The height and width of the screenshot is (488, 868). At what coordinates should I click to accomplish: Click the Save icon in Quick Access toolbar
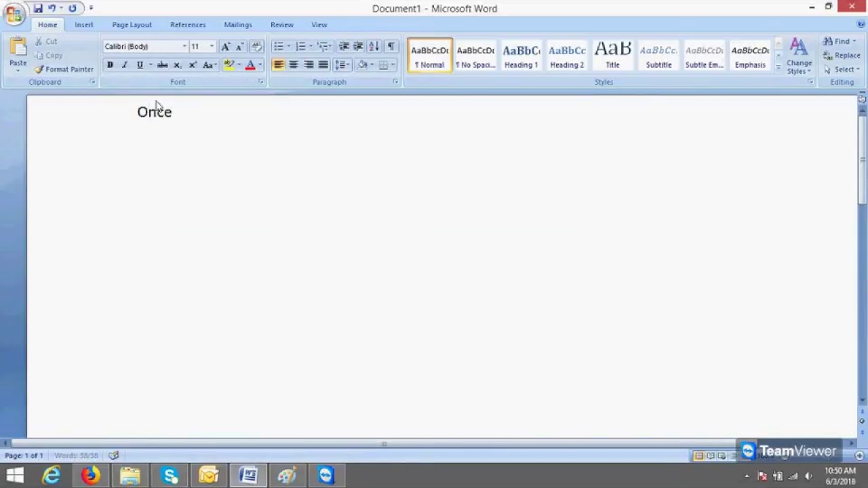[x=38, y=8]
